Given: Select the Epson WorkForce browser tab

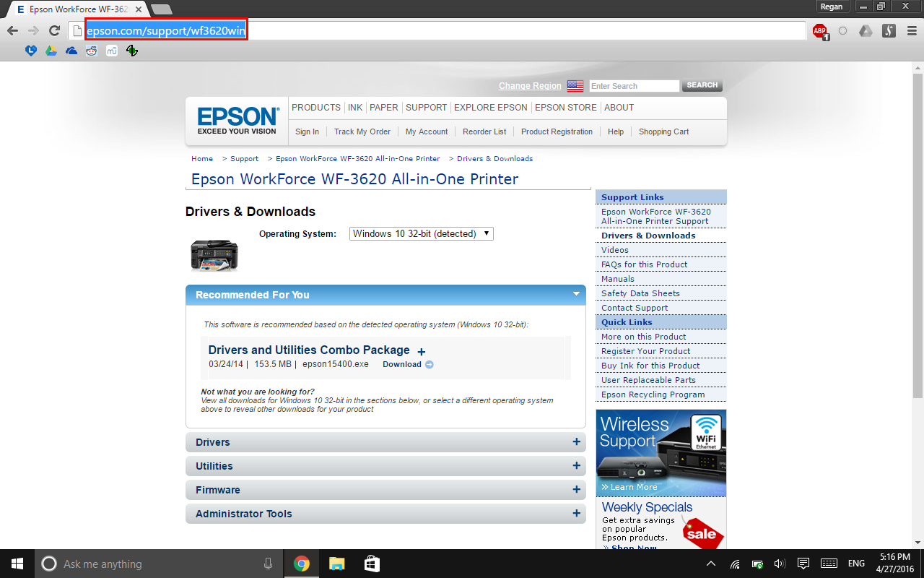Looking at the screenshot, I should [77, 9].
